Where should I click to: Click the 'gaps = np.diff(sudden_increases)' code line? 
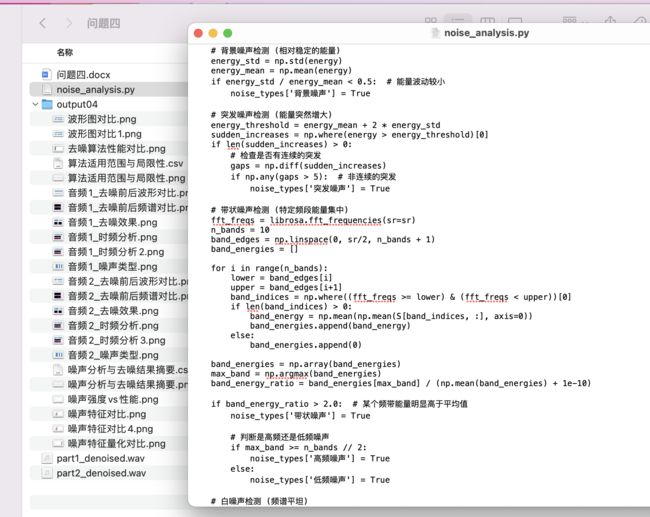tap(308, 166)
